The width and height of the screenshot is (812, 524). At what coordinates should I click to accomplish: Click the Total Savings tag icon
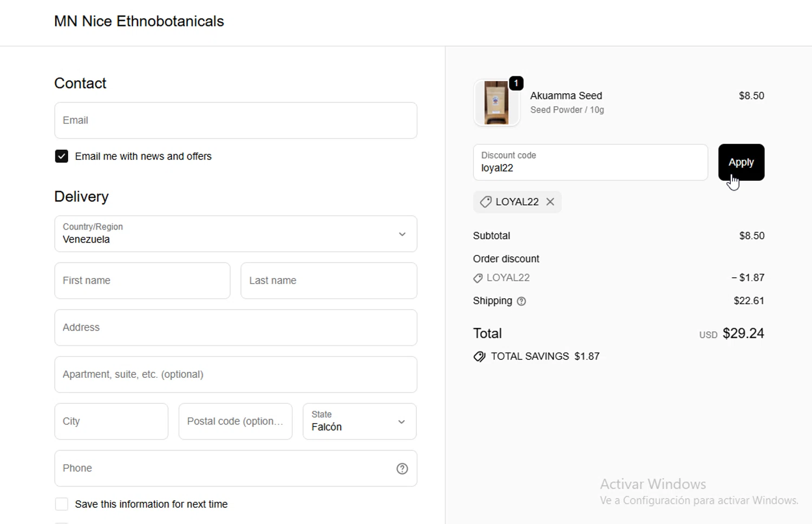point(479,357)
